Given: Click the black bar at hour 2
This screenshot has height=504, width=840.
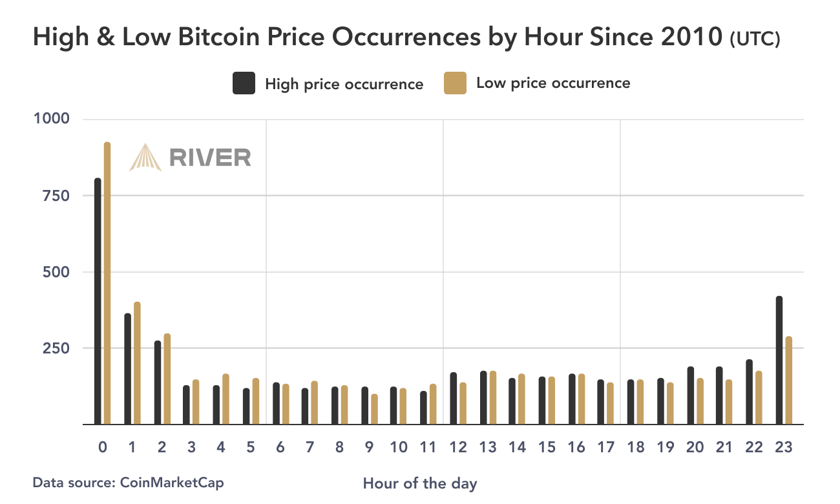Looking at the screenshot, I should coord(157,382).
